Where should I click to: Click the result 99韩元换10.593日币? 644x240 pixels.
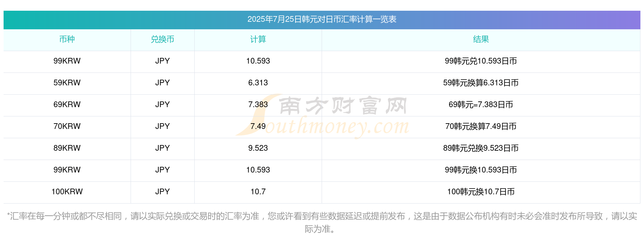481,170
